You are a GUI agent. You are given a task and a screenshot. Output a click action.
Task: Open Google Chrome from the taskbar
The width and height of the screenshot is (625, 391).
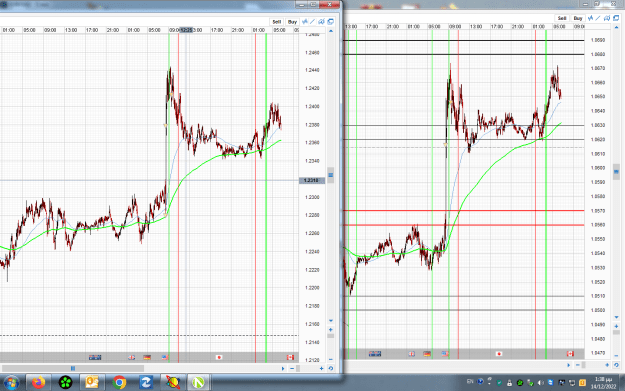pos(119,383)
